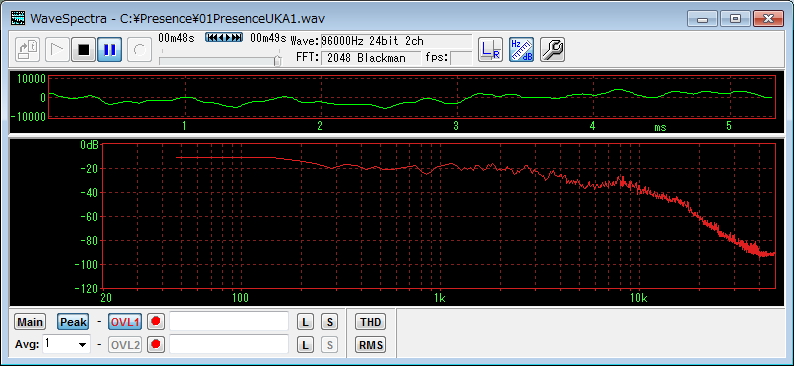794x366 pixels.
Task: Click the ms unit label on waveform axis
Action: pyautogui.click(x=660, y=128)
